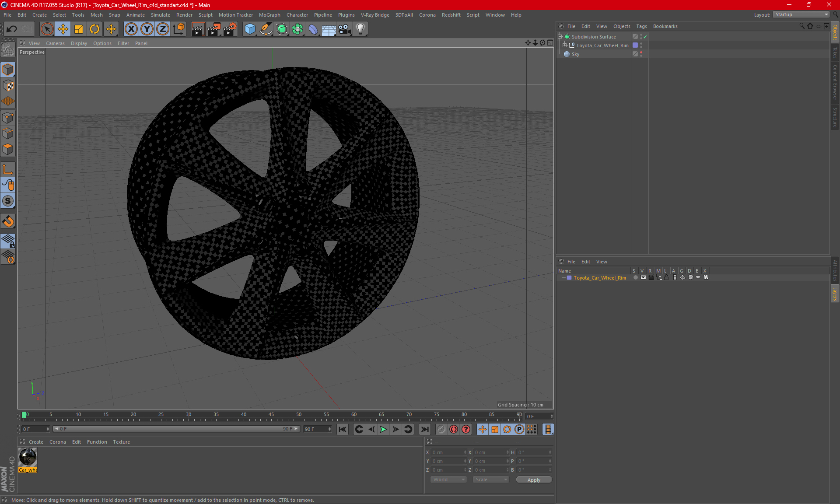Select the Move tool in top toolbar
The height and width of the screenshot is (504, 840).
pyautogui.click(x=63, y=29)
